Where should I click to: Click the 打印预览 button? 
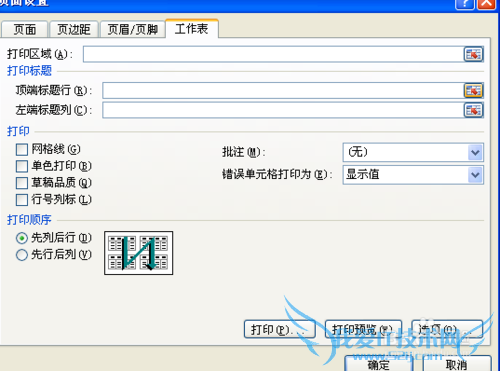point(363,330)
